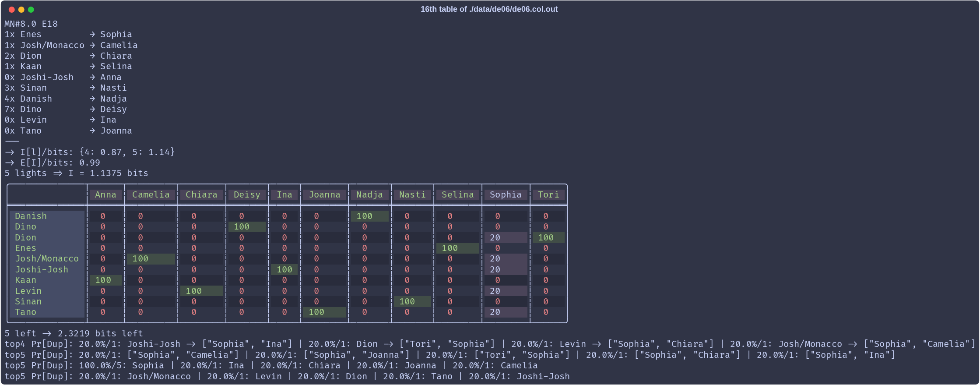Click the 20 cell in the Levin row

coord(506,291)
